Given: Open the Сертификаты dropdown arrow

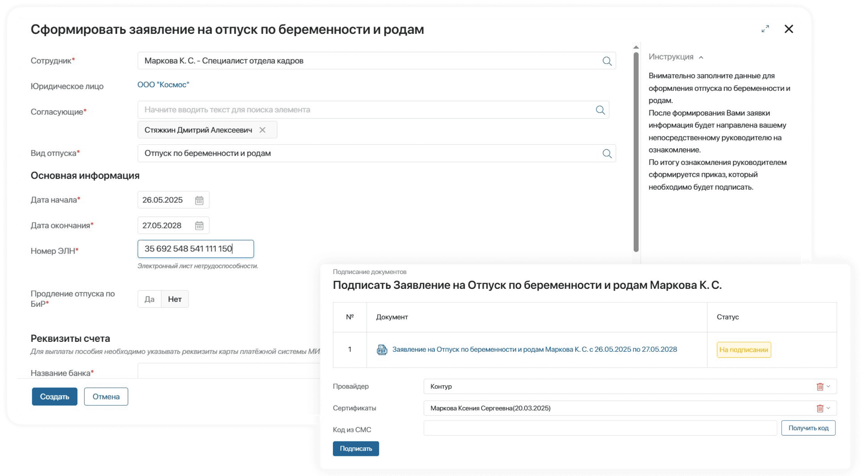Looking at the screenshot, I should [x=828, y=408].
